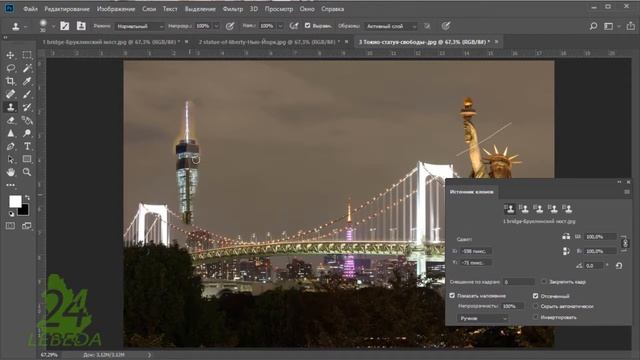Toggle pressure for opacity icon

[x=230, y=26]
